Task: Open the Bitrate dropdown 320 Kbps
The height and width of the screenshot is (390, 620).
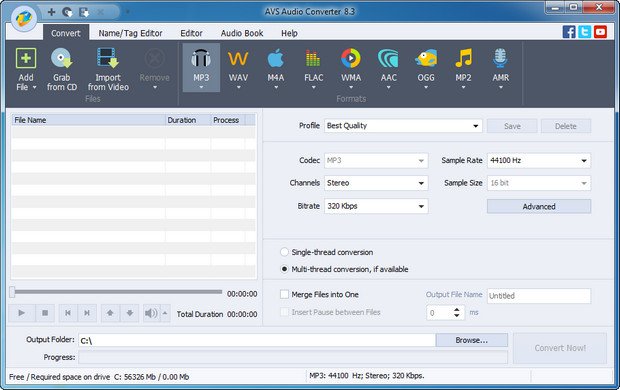Action: 376,206
